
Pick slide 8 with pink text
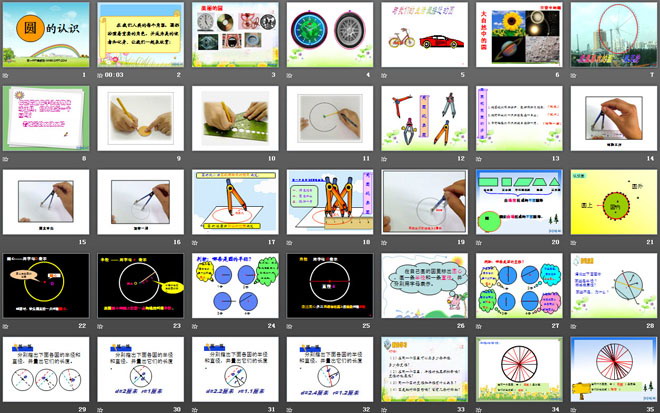(x=46, y=118)
